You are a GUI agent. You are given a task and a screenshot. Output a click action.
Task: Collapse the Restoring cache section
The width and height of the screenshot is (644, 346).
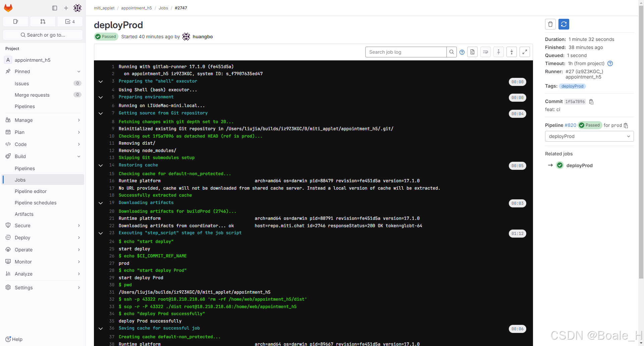101,165
